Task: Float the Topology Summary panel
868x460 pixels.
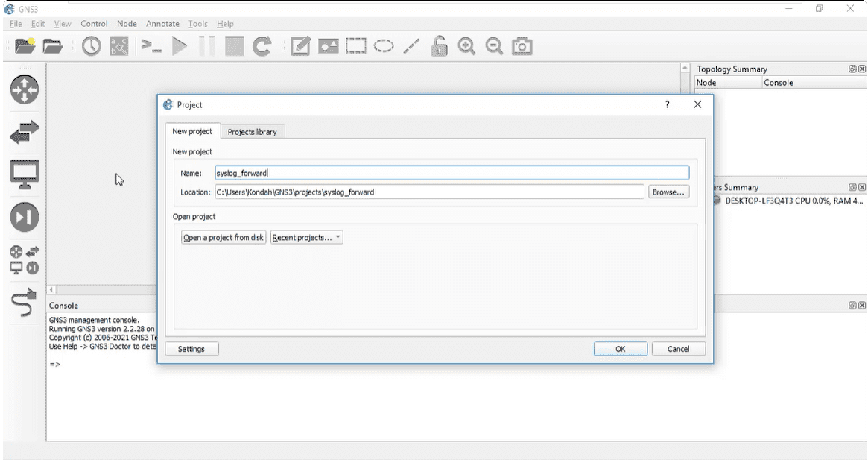Action: (852, 69)
